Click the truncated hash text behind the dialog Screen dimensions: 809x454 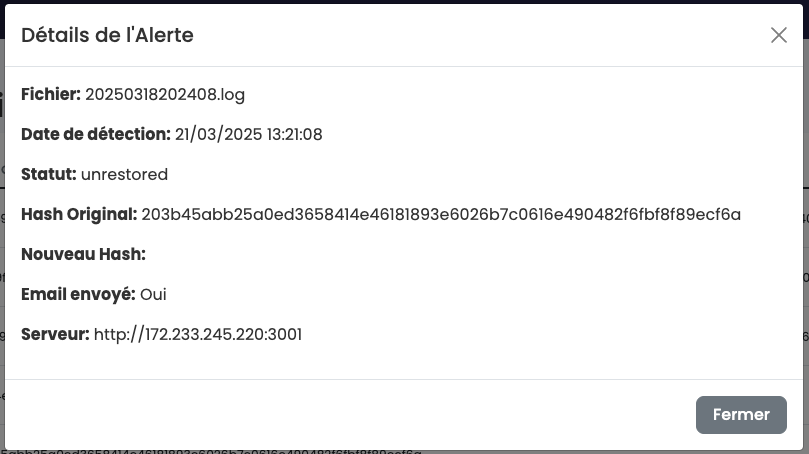210,451
